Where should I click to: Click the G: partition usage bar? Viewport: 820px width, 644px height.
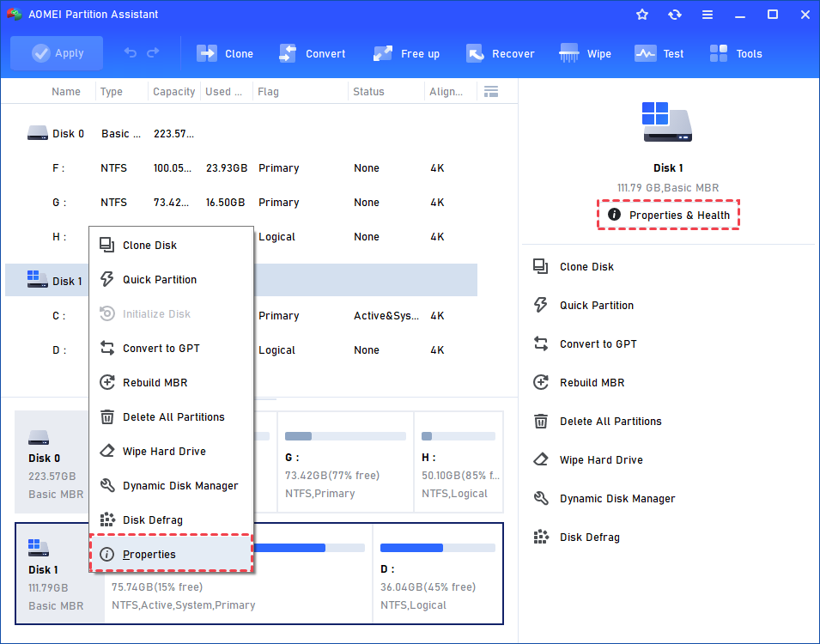(x=345, y=436)
